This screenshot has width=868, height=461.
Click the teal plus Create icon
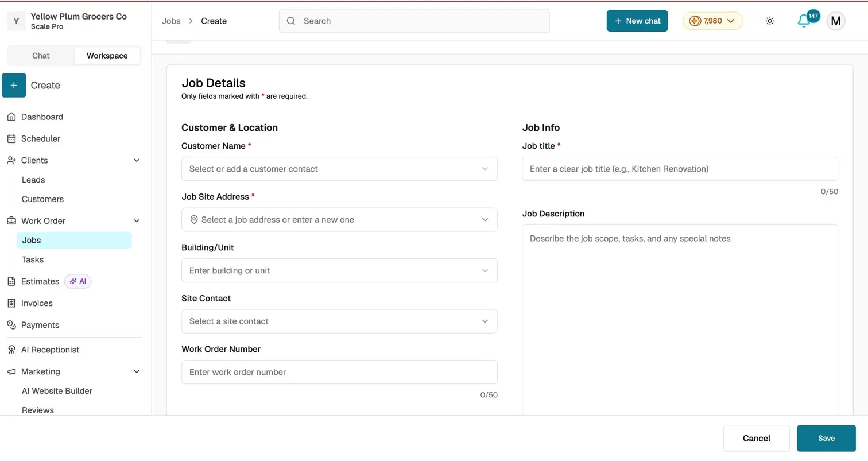coord(14,86)
